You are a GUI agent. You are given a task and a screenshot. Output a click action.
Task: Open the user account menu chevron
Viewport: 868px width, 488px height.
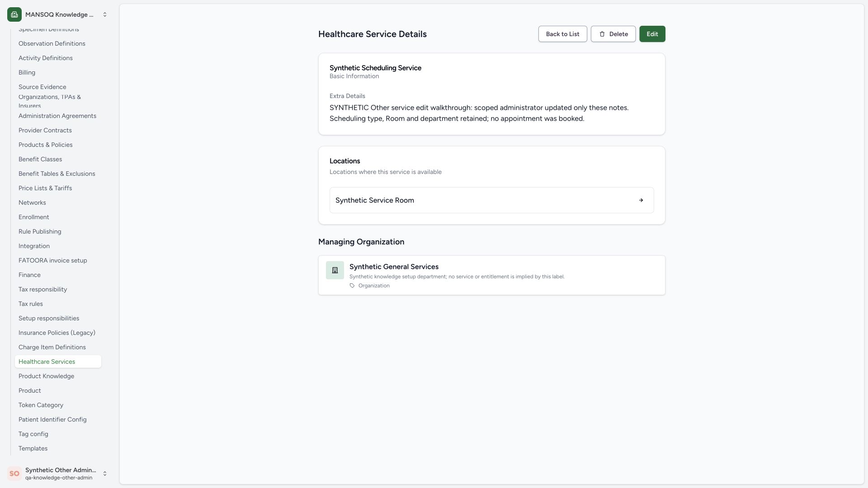105,474
